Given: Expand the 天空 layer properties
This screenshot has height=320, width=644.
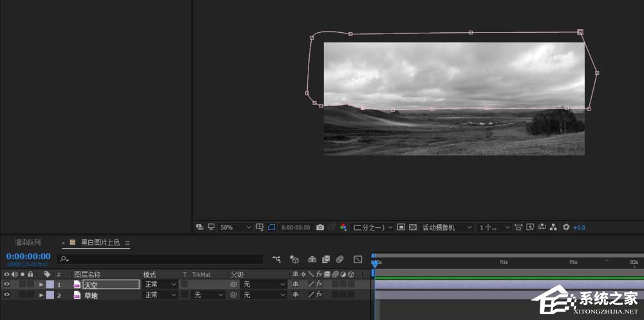Looking at the screenshot, I should click(41, 284).
